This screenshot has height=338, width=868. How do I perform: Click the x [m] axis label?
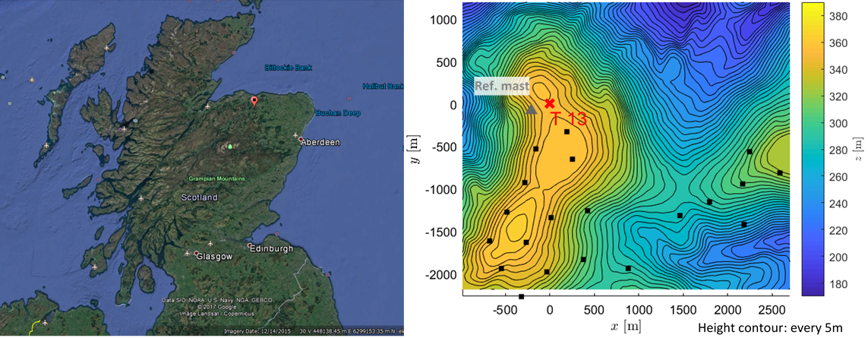tap(626, 325)
